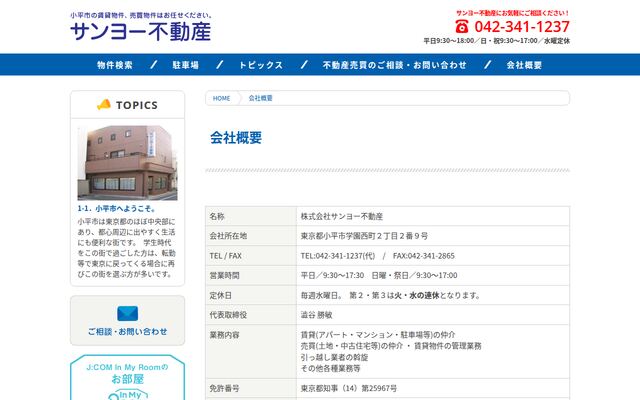
Task: Select the 代表取締役 label cell
Action: [x=251, y=315]
